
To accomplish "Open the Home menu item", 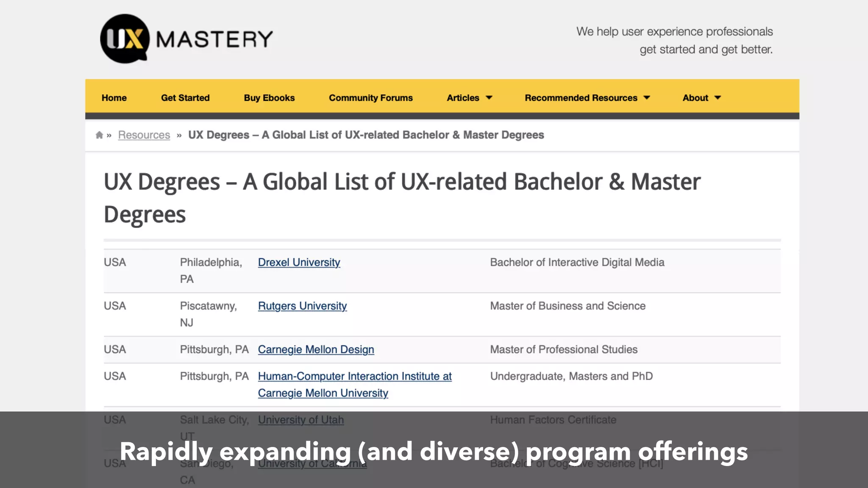I will [x=114, y=98].
